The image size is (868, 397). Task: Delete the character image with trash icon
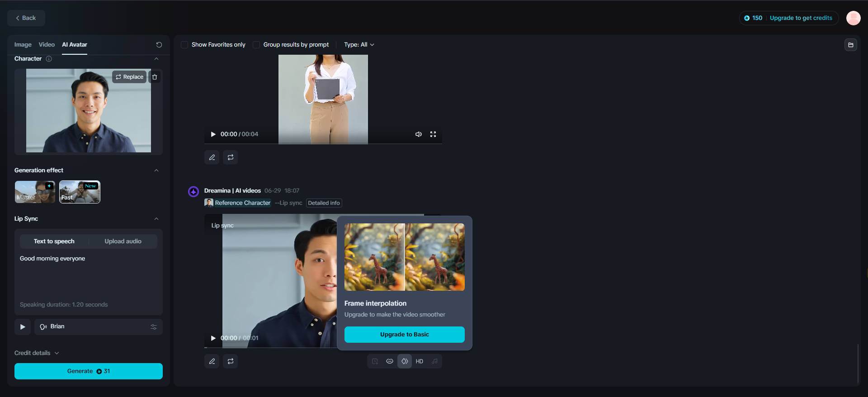(155, 77)
